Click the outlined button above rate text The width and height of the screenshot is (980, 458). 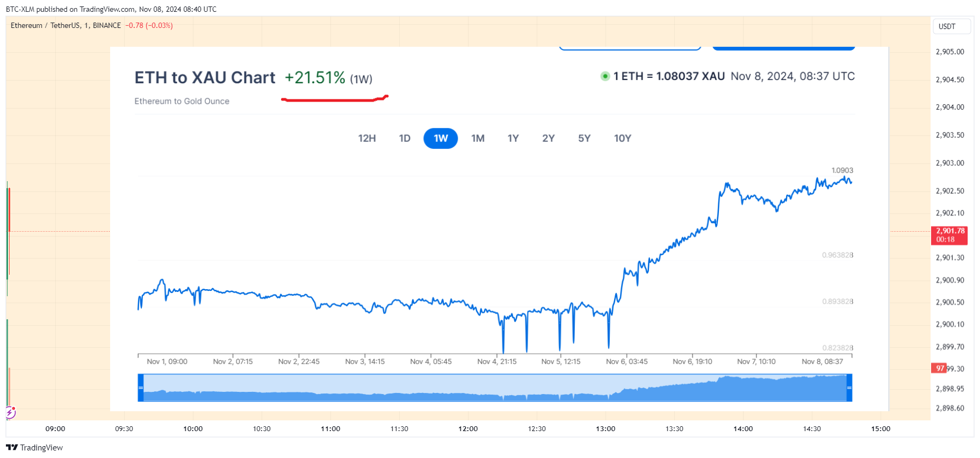click(630, 48)
